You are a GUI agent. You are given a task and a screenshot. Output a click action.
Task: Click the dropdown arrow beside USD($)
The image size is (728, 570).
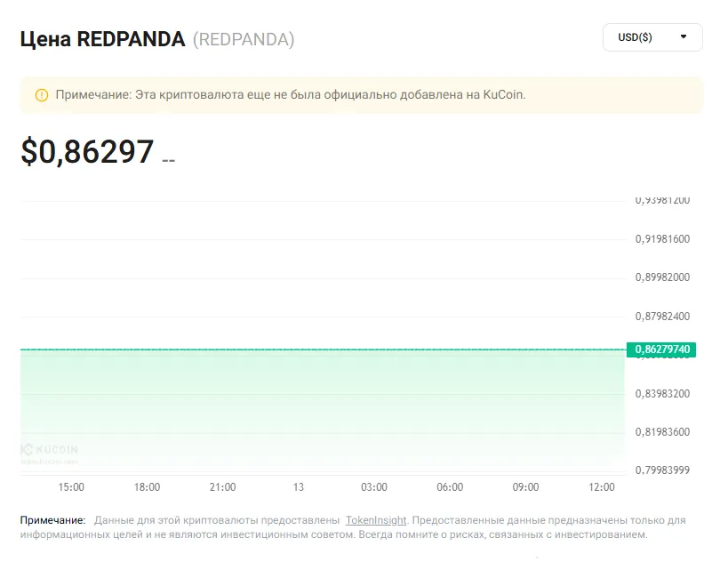coord(684,36)
